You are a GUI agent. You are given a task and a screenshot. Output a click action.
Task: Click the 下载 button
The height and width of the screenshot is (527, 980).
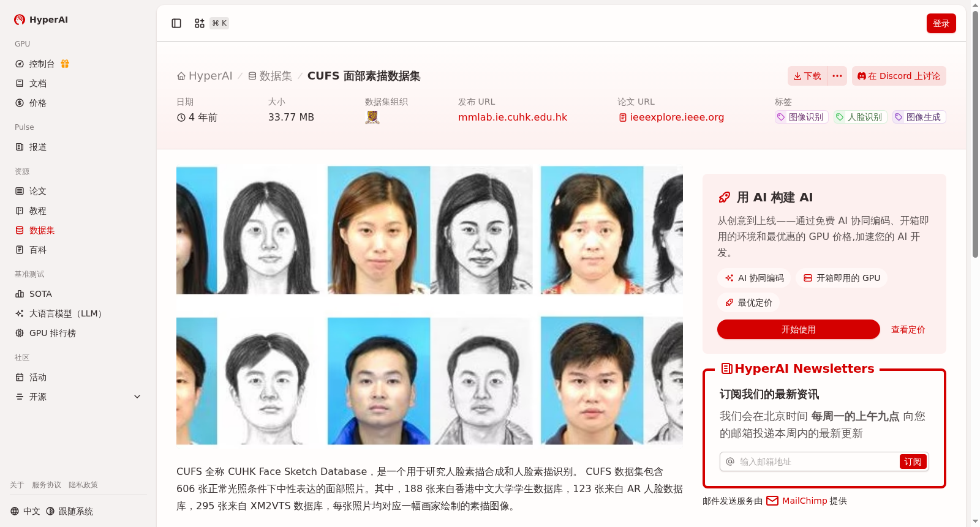pos(807,76)
